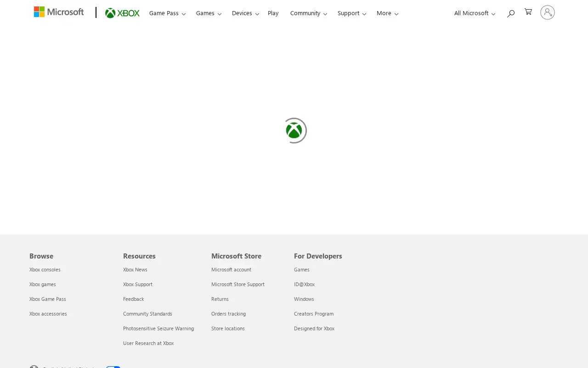Click the Feedback link
Viewport: 588px width, 368px height.
(x=134, y=299)
